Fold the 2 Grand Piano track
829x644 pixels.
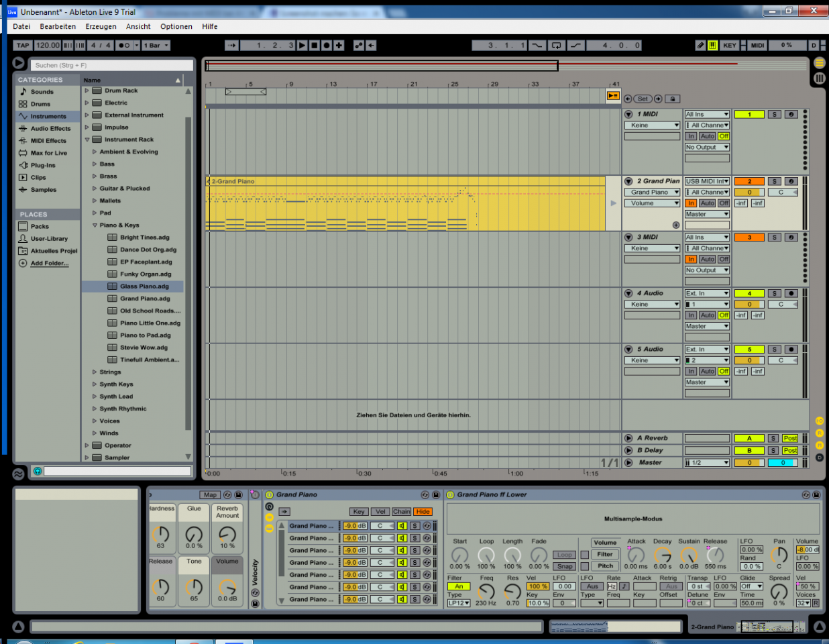pyautogui.click(x=628, y=181)
